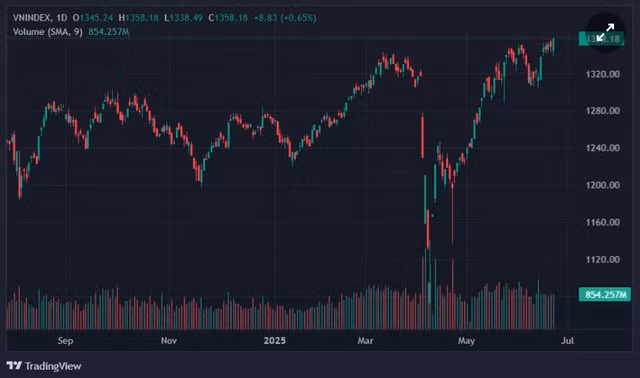Screen dimensions: 640x378
Task: Click the +8.83 (+0.65%) change value
Action: pos(285,18)
